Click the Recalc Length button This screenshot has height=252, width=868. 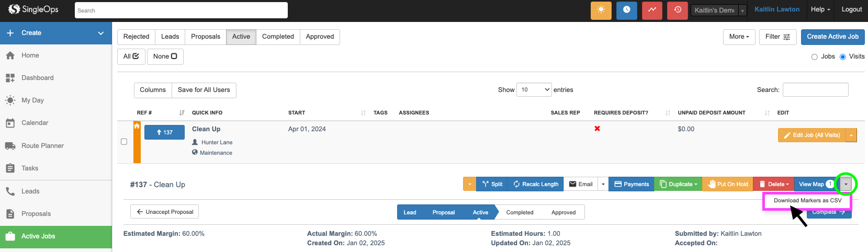pyautogui.click(x=535, y=184)
